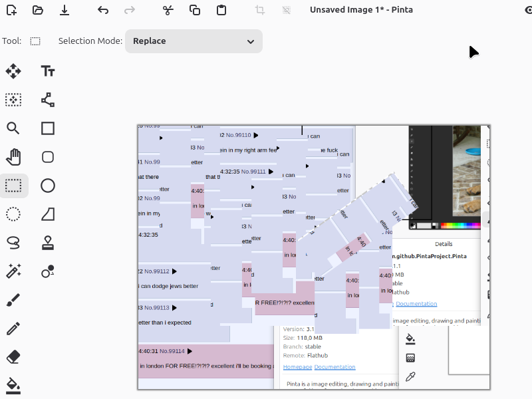Create a new image from header bar
Screen dimensions: 532x399
pos(11,10)
